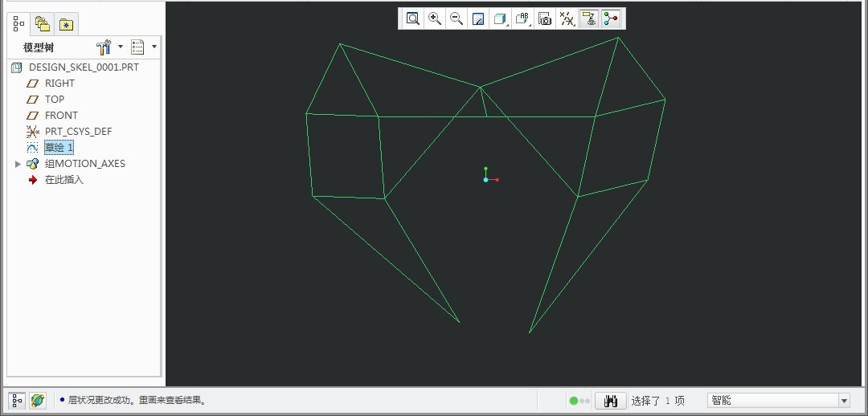868x416 pixels.
Task: Click the Zoom In magnifier icon
Action: [435, 18]
